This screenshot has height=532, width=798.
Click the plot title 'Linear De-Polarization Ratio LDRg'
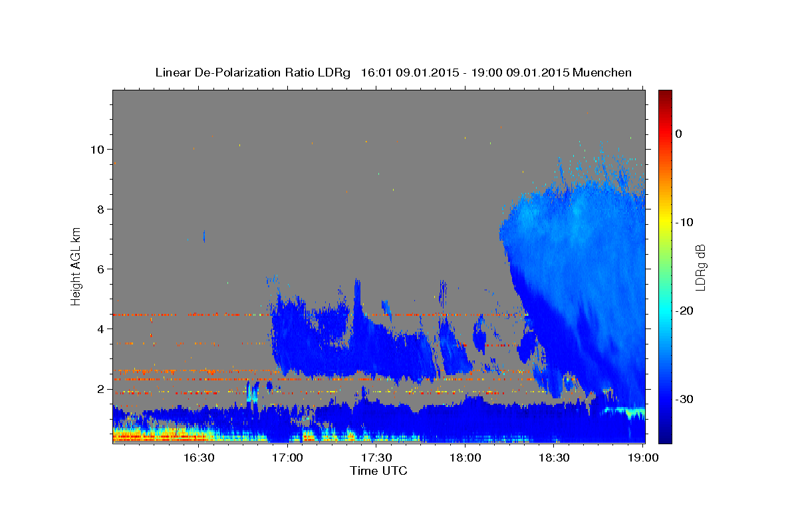pyautogui.click(x=253, y=72)
